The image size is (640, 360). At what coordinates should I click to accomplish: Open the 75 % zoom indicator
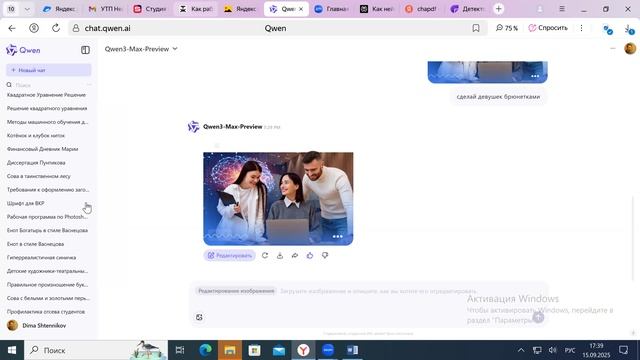[507, 28]
